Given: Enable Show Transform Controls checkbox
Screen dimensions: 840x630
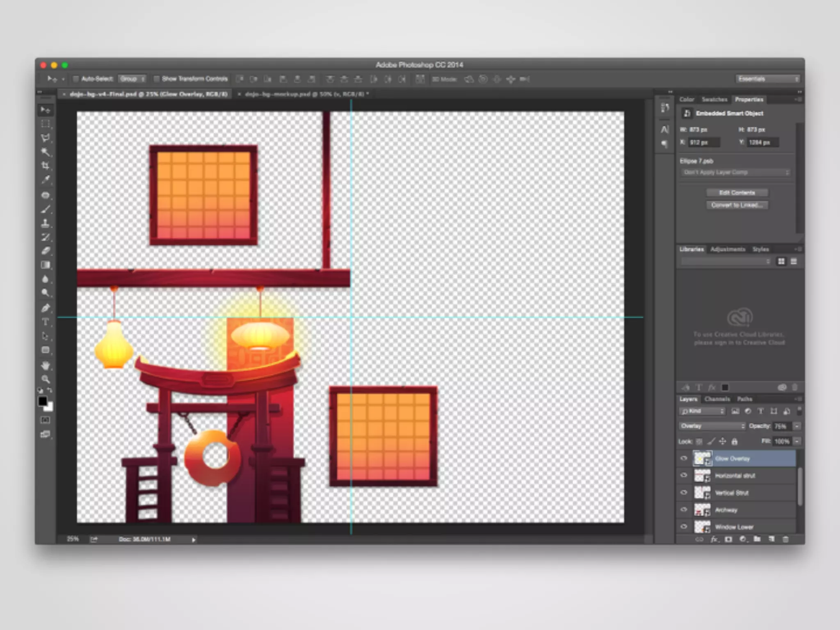Looking at the screenshot, I should tap(156, 79).
